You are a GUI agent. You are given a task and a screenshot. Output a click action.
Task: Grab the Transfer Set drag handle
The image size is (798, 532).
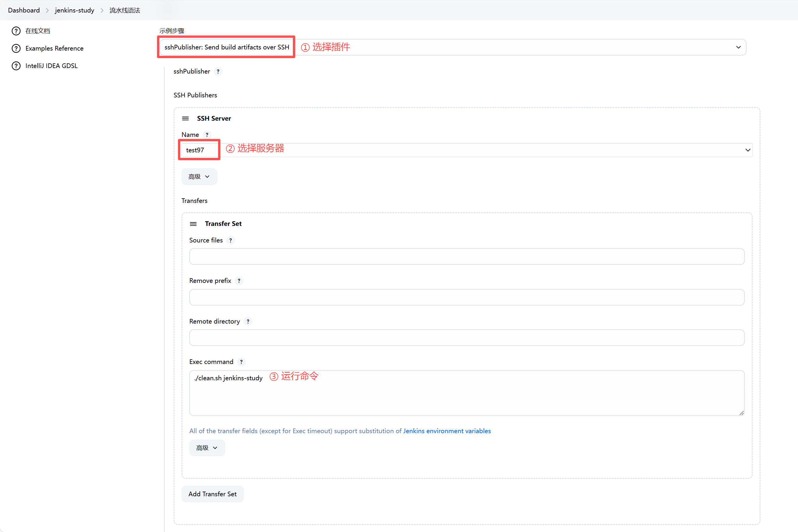click(193, 224)
